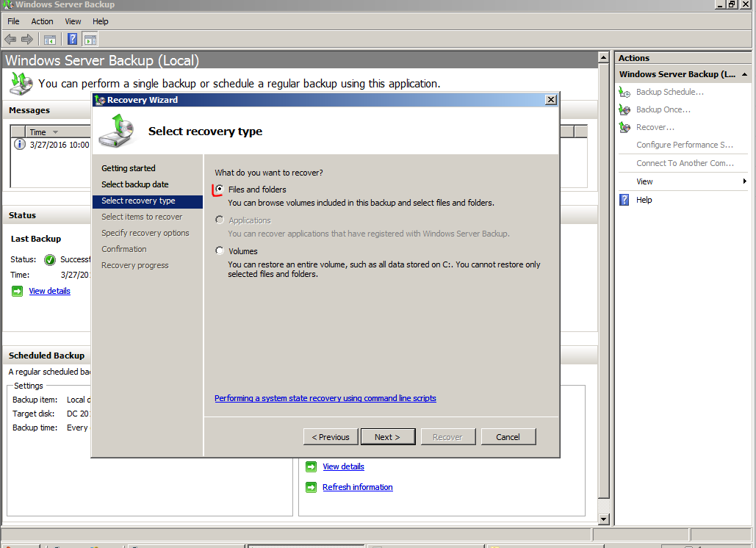Click the Cancel button in wizard
This screenshot has height=548, width=756.
tap(508, 436)
